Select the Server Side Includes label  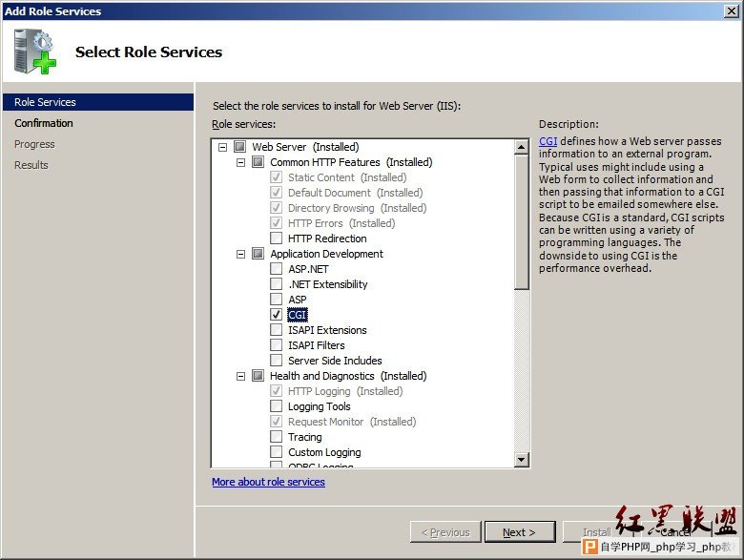click(x=335, y=361)
